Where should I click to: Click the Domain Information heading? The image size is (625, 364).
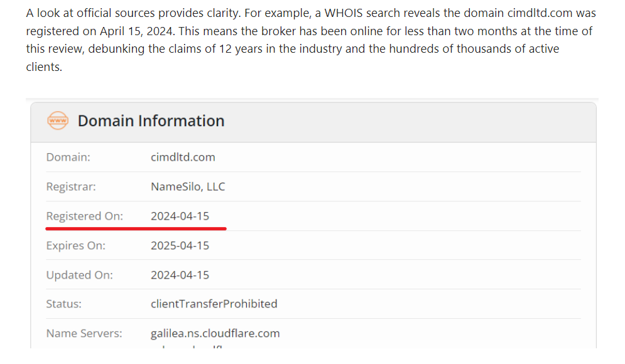coord(151,120)
